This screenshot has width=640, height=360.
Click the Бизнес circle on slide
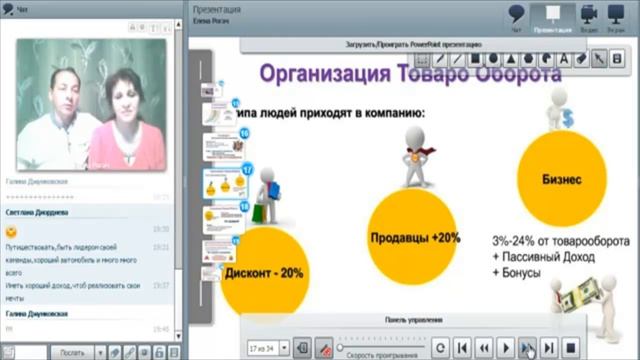point(562,179)
